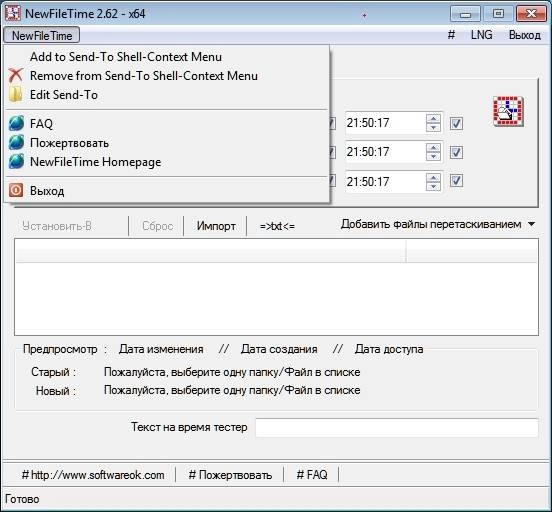This screenshot has width=552, height=512.
Task: Increase the first time field with up arrow
Action: tap(433, 119)
